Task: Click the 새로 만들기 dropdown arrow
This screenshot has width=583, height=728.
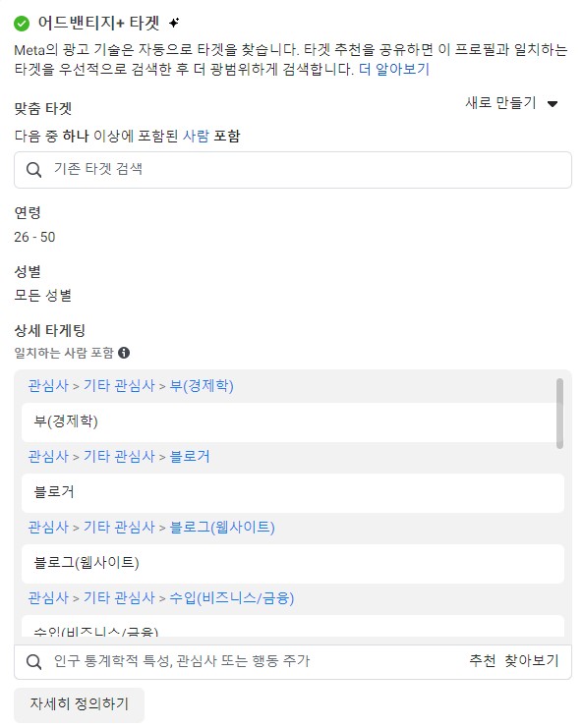Action: [553, 103]
